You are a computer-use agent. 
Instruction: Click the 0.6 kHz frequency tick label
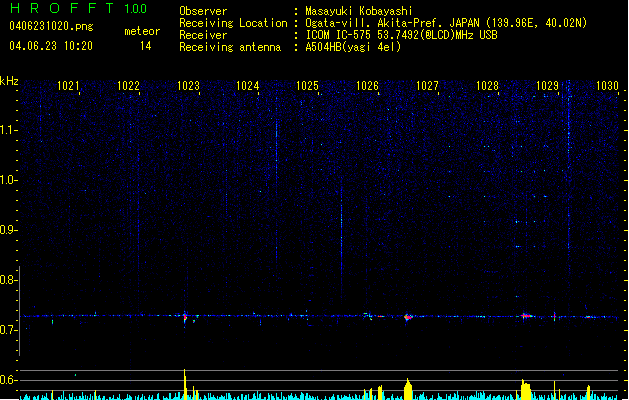point(8,380)
